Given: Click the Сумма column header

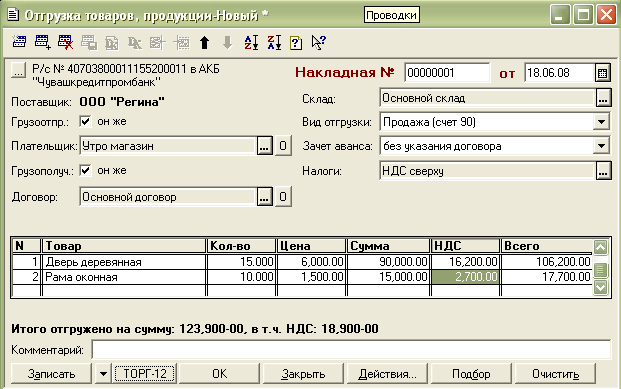Looking at the screenshot, I should click(389, 246).
